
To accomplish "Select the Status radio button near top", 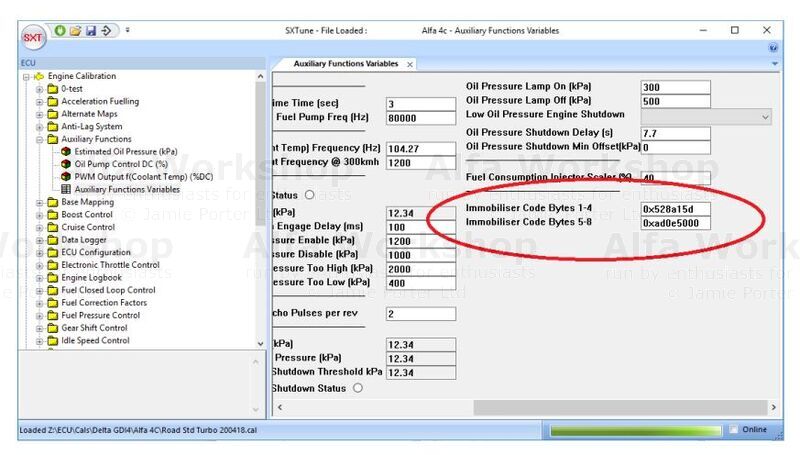I will (309, 194).
